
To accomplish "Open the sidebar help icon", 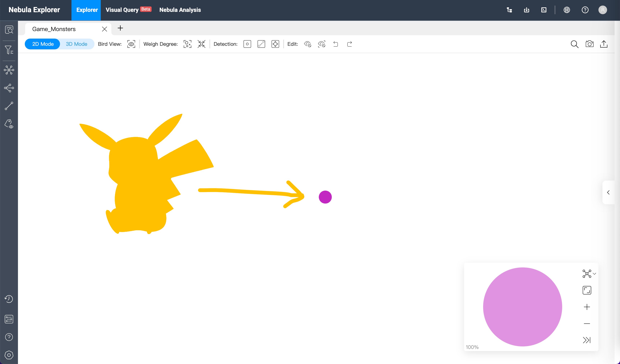I will coord(9,337).
